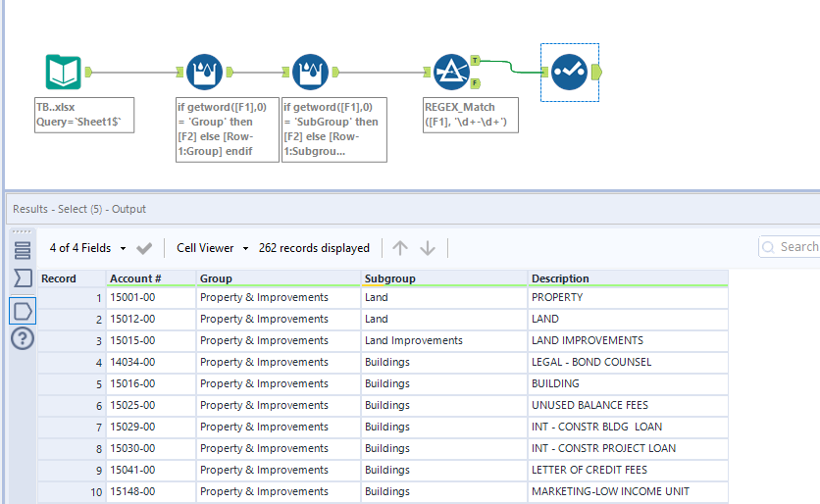Open the help question mark icon
Image resolution: width=820 pixels, height=504 pixels.
click(22, 339)
